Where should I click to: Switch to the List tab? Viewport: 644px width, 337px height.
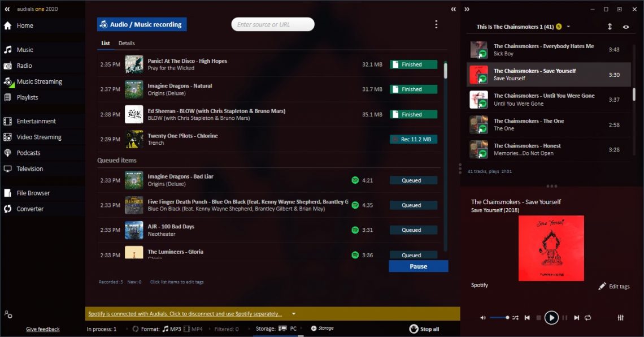(106, 42)
